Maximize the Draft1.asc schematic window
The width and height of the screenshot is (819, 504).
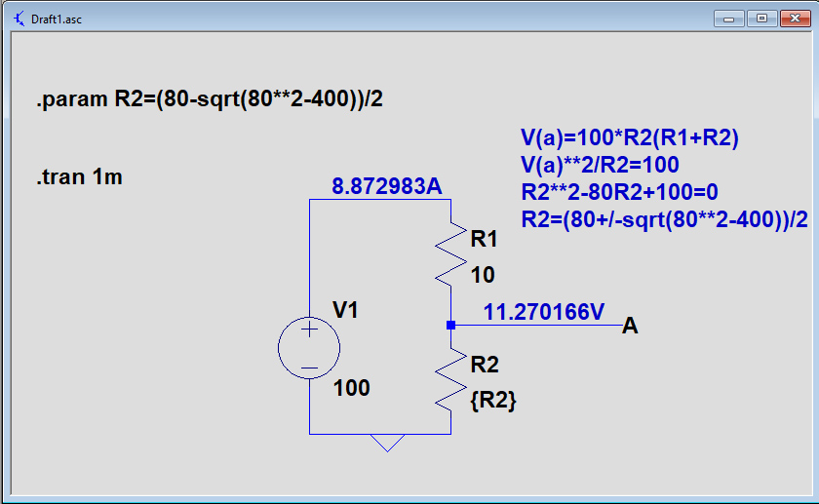(x=761, y=19)
